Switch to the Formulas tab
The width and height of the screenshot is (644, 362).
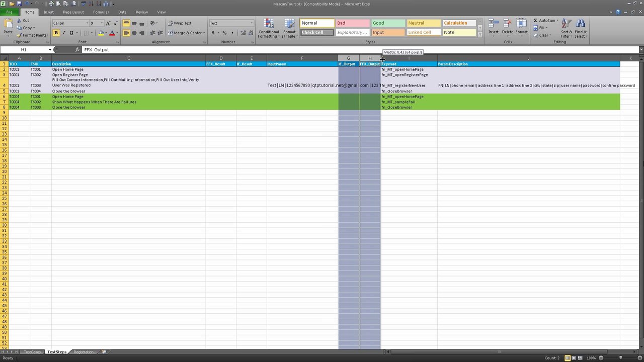pos(101,12)
